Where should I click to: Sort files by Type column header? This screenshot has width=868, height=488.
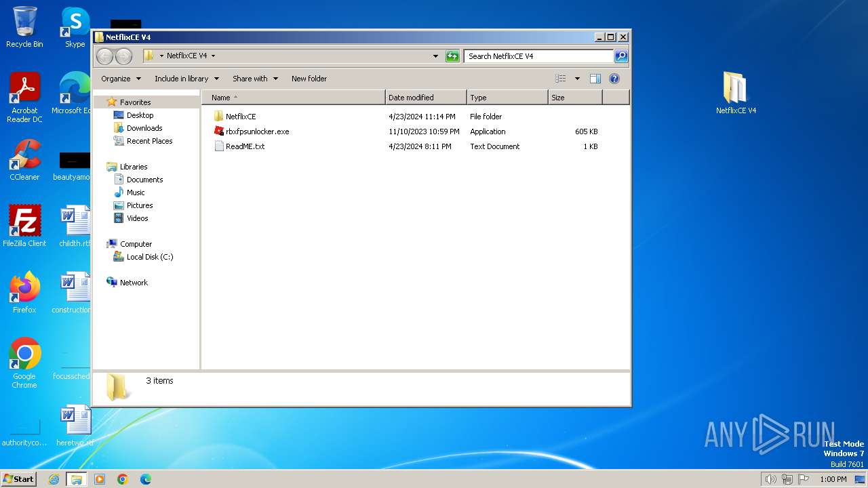507,98
